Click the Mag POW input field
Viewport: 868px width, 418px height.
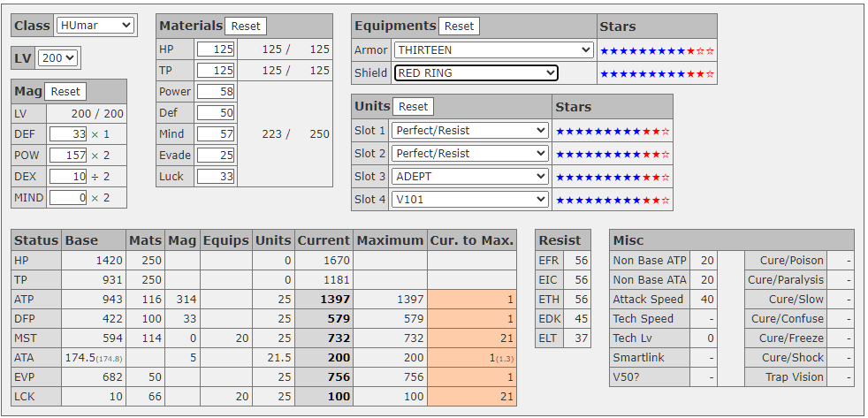(x=68, y=155)
